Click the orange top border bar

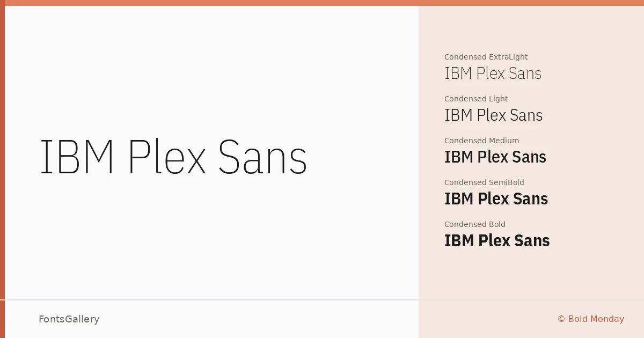coord(322,3)
